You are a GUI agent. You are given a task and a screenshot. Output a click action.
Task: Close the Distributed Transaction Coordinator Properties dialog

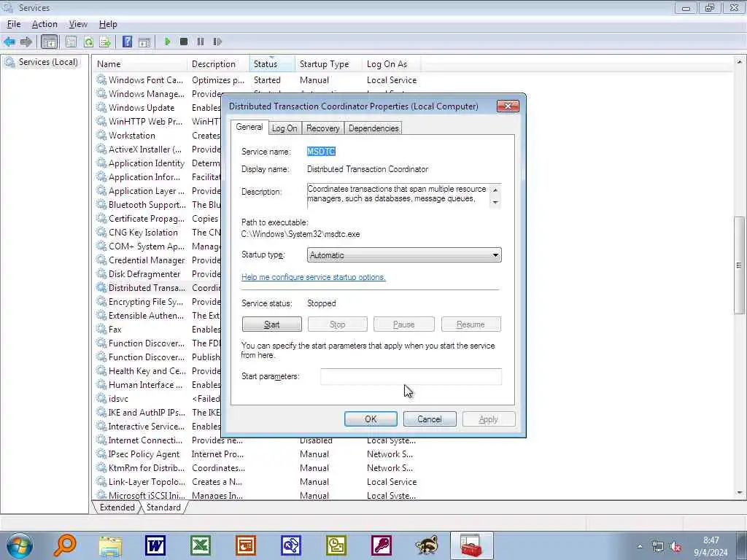508,106
